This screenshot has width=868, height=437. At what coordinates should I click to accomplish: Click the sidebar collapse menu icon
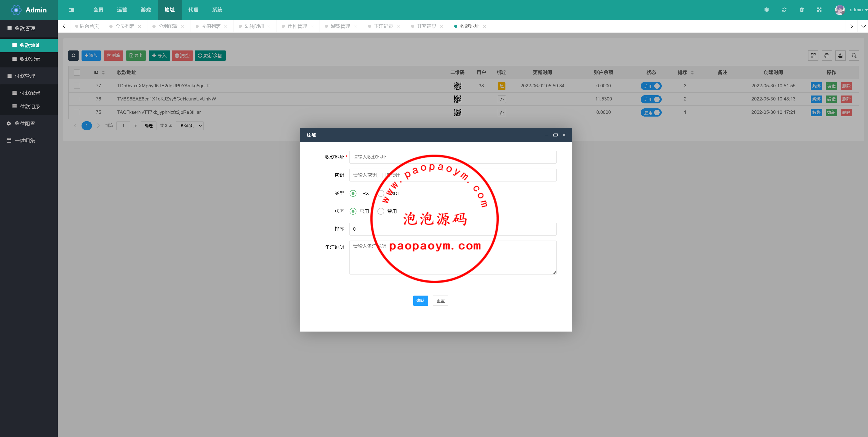click(71, 10)
